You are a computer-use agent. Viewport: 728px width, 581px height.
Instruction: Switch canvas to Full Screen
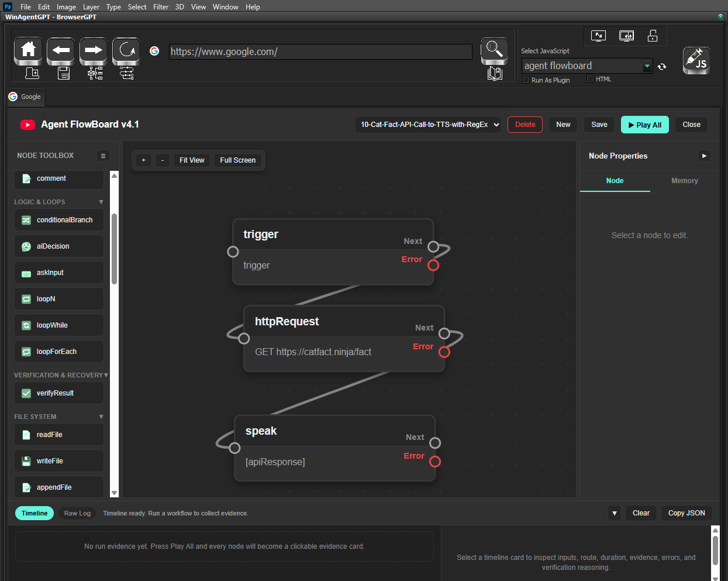tap(237, 160)
